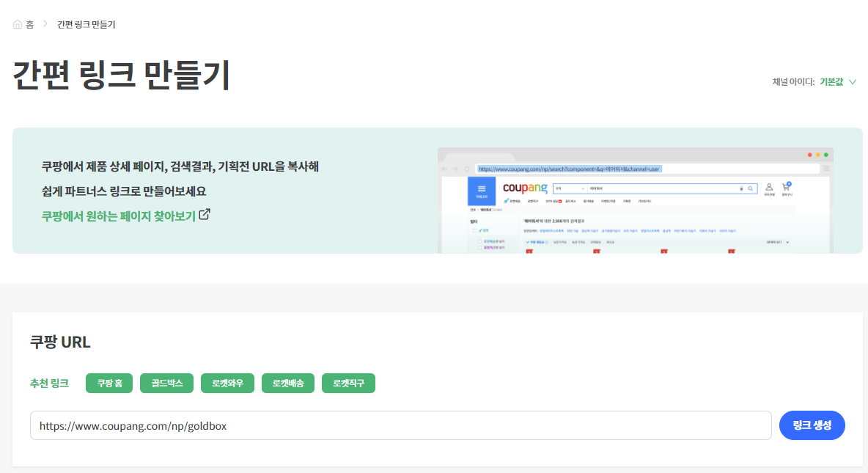Click the Coupang browser preview image
This screenshot has width=868, height=473.
[635, 200]
